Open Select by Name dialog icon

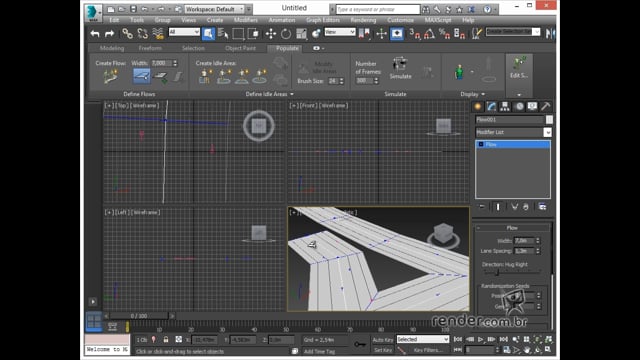[223, 34]
